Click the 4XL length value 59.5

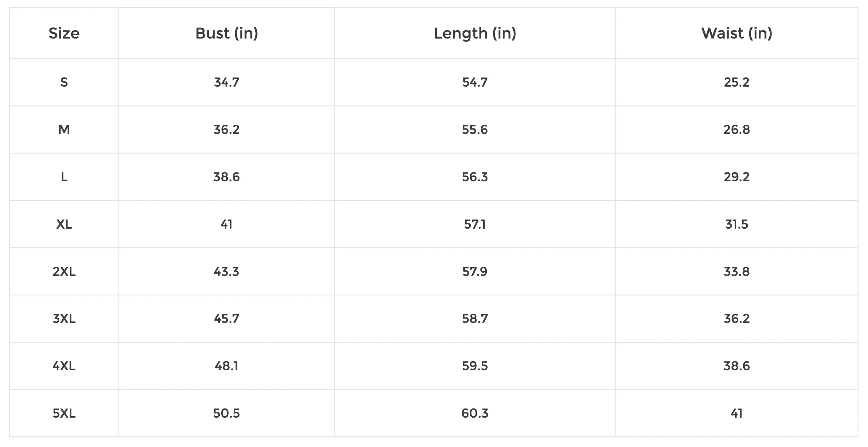[x=475, y=366]
